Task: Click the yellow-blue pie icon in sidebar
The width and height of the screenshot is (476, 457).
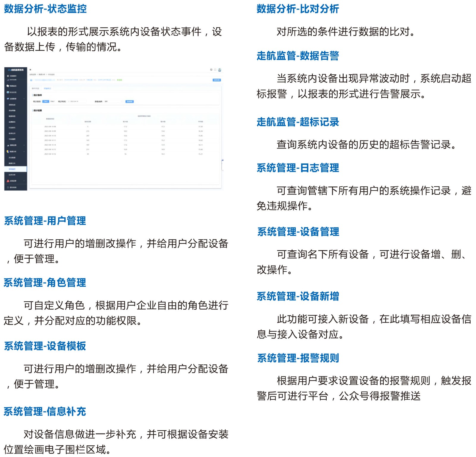Action: click(8, 152)
